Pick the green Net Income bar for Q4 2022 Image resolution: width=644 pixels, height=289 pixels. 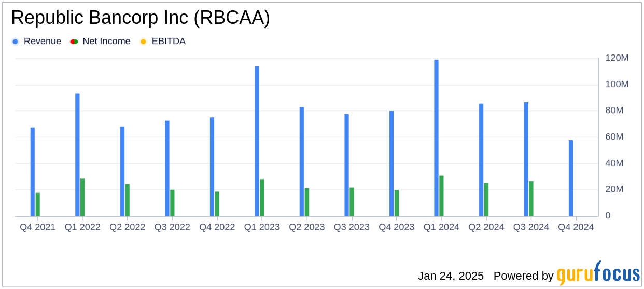click(217, 204)
